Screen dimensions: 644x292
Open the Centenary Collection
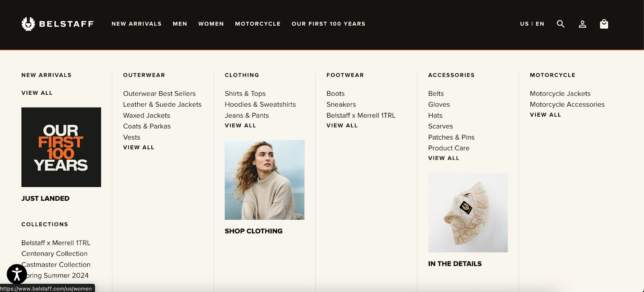[x=54, y=253]
